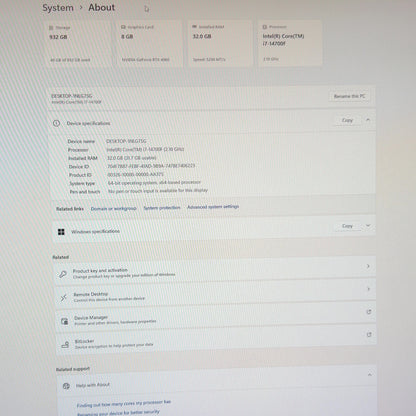Click the Processor value in the specifications list
Viewport: 416px width, 416px height.
145,150
